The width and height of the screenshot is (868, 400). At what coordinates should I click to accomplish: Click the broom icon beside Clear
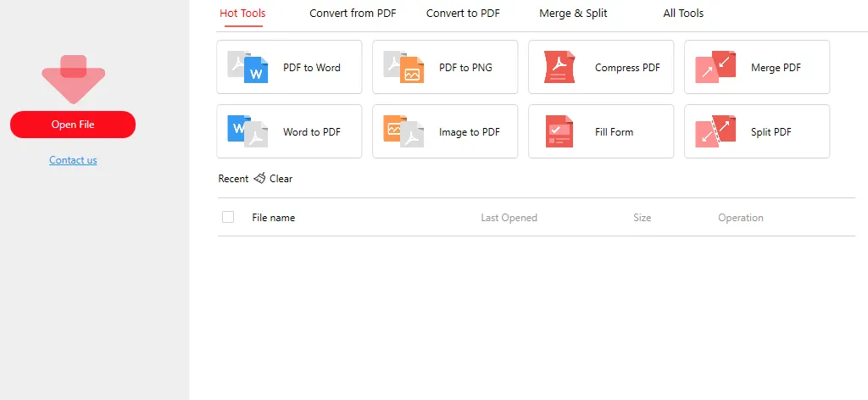pyautogui.click(x=259, y=178)
